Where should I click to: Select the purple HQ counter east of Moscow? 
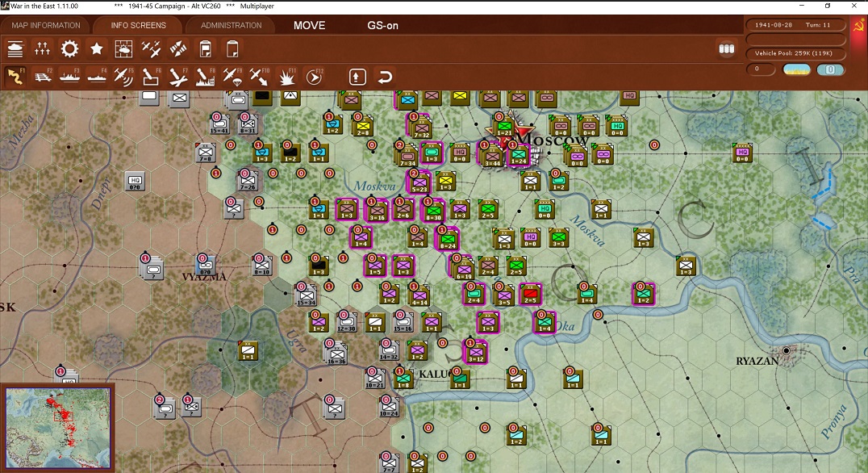pyautogui.click(x=742, y=153)
